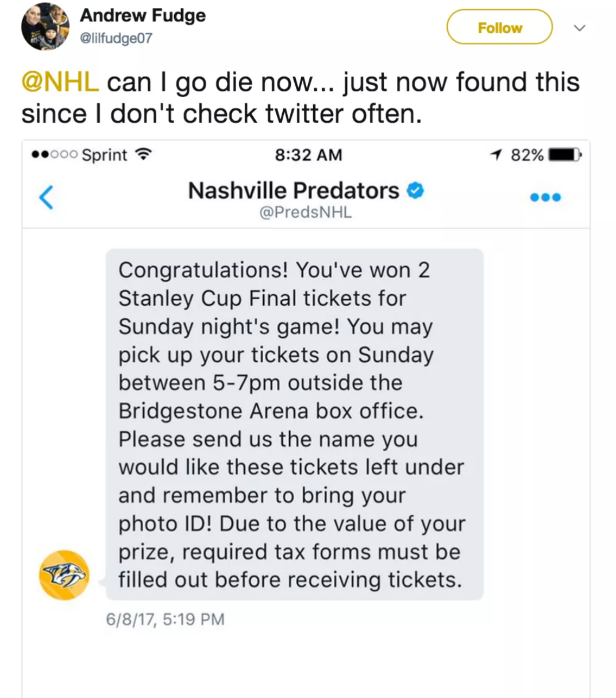Click the Sprint signal strength dots
The image size is (616, 698).
click(x=55, y=155)
